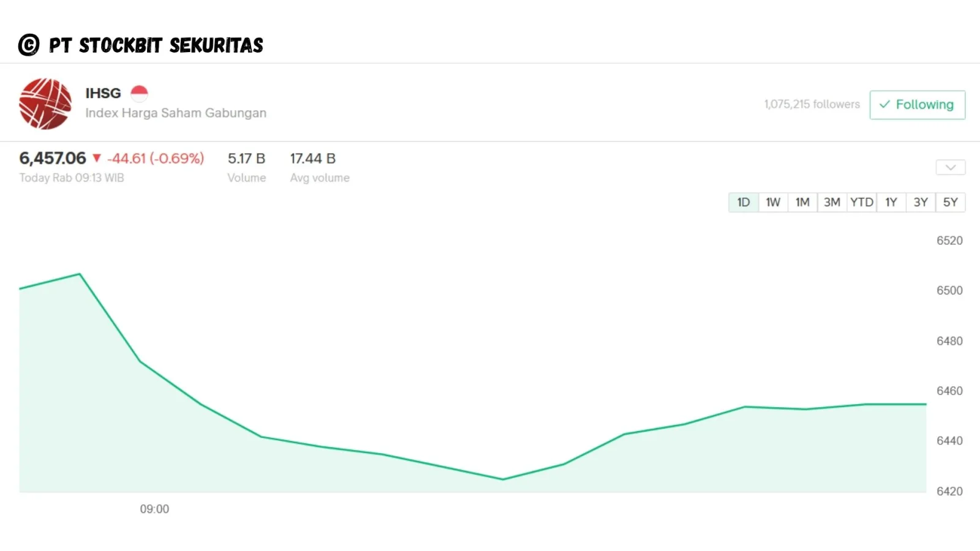Image resolution: width=980 pixels, height=551 pixels.
Task: Select the YTD range tab
Action: coord(862,202)
